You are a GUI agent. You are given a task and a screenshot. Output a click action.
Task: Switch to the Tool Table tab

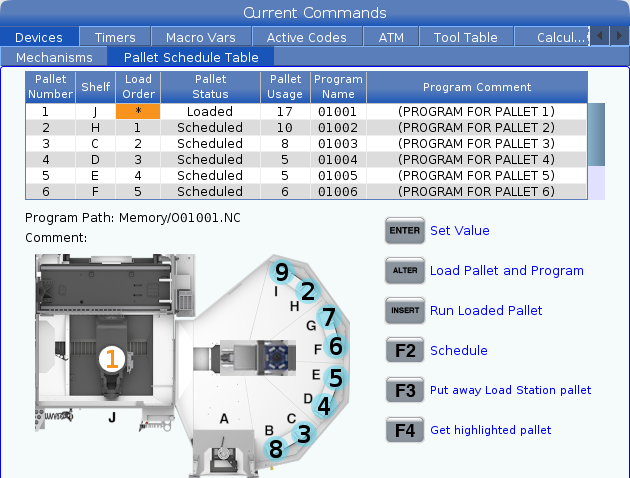pos(466,37)
